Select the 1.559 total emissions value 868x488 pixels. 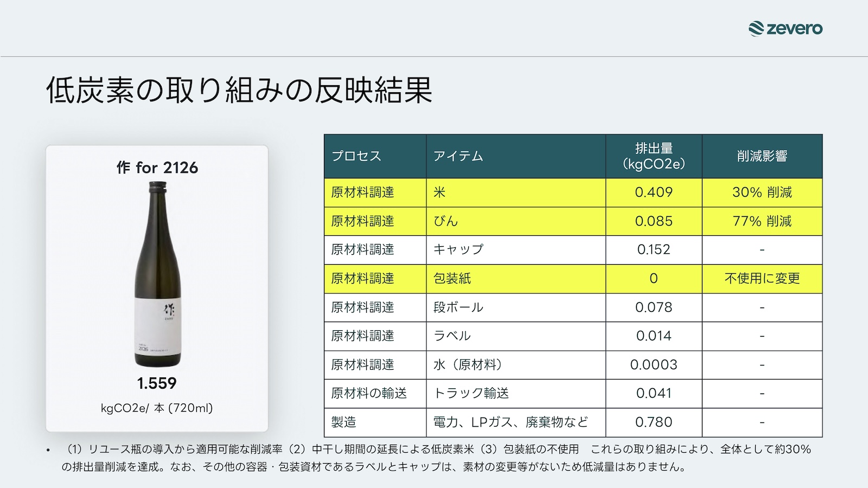[157, 383]
